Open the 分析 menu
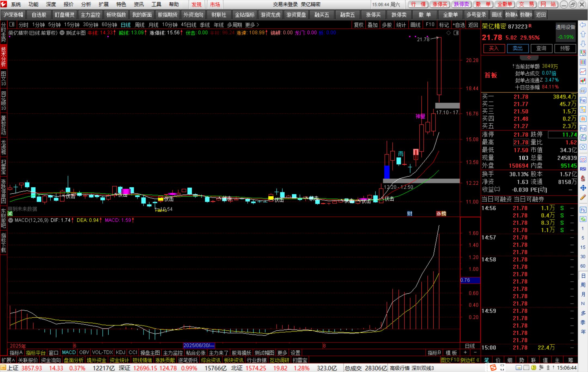 [86, 4]
